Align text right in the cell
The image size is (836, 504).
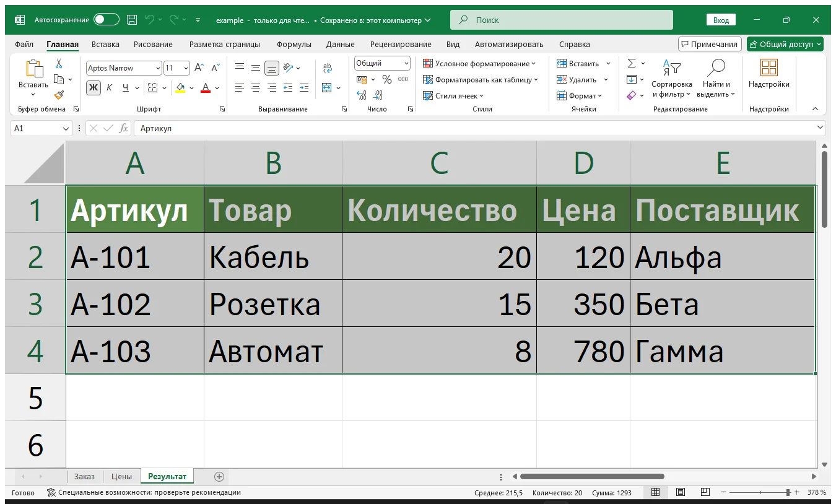pyautogui.click(x=271, y=87)
